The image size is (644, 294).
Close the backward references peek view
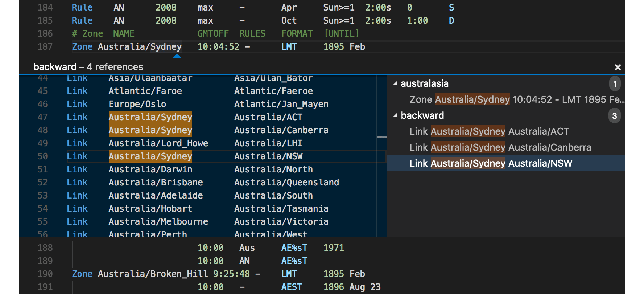point(618,67)
